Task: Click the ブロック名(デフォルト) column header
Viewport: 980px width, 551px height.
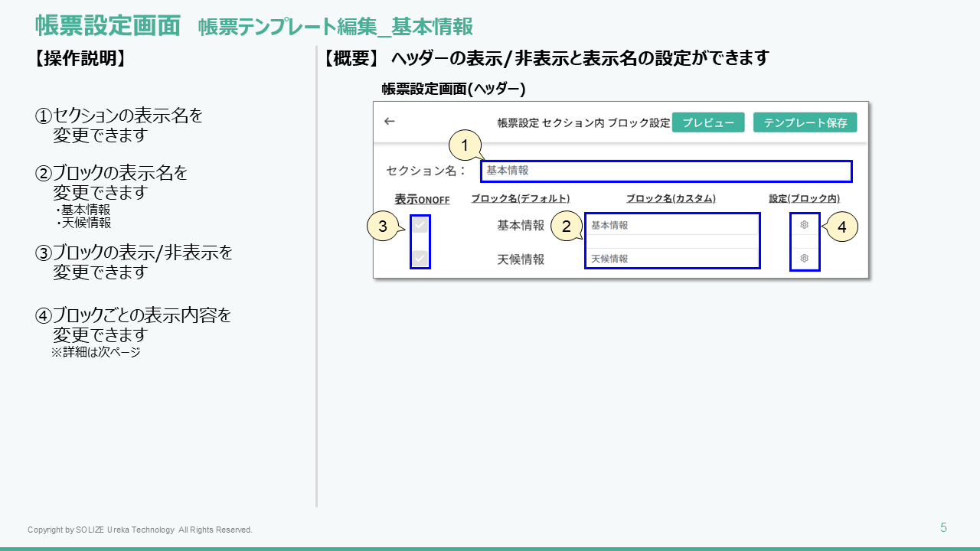Action: click(521, 199)
